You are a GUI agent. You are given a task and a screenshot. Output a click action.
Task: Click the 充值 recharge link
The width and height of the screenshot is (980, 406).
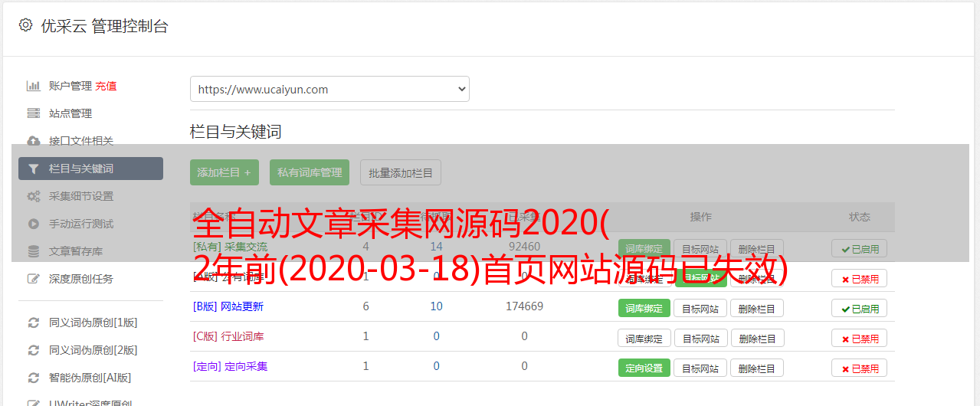pos(106,86)
